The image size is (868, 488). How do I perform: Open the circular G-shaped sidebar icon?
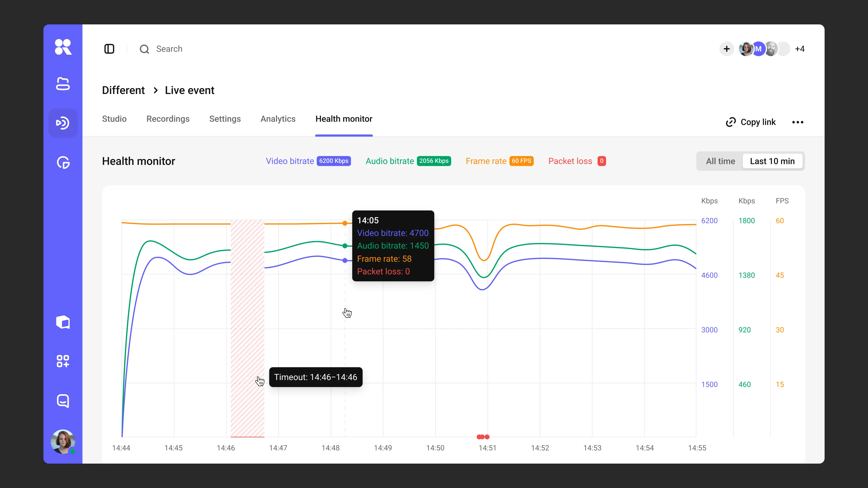coord(63,163)
